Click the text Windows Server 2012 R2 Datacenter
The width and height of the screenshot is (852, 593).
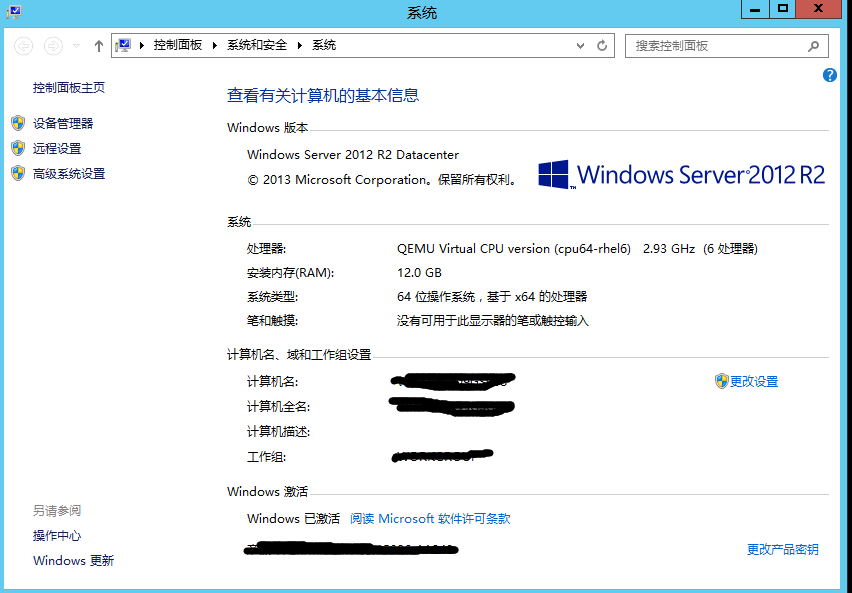(353, 155)
